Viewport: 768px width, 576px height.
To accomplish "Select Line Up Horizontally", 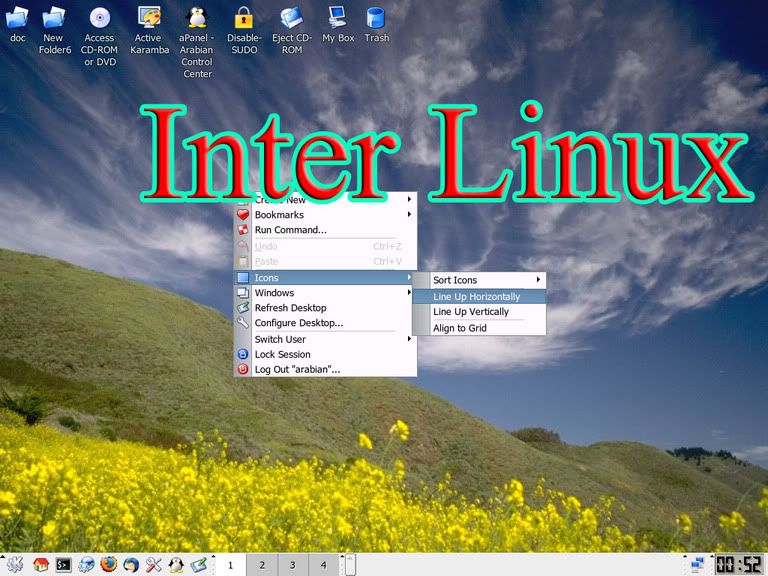I will click(x=479, y=296).
